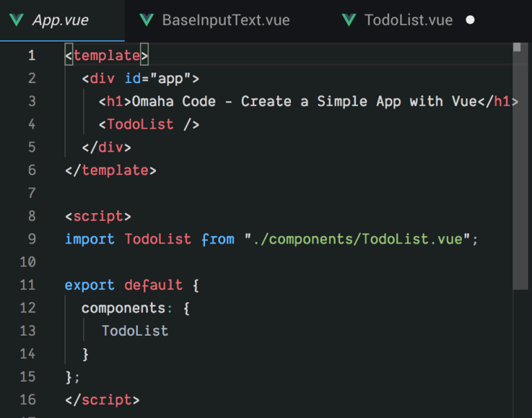
Task: Click the default keyword on line 11
Action: click(153, 285)
